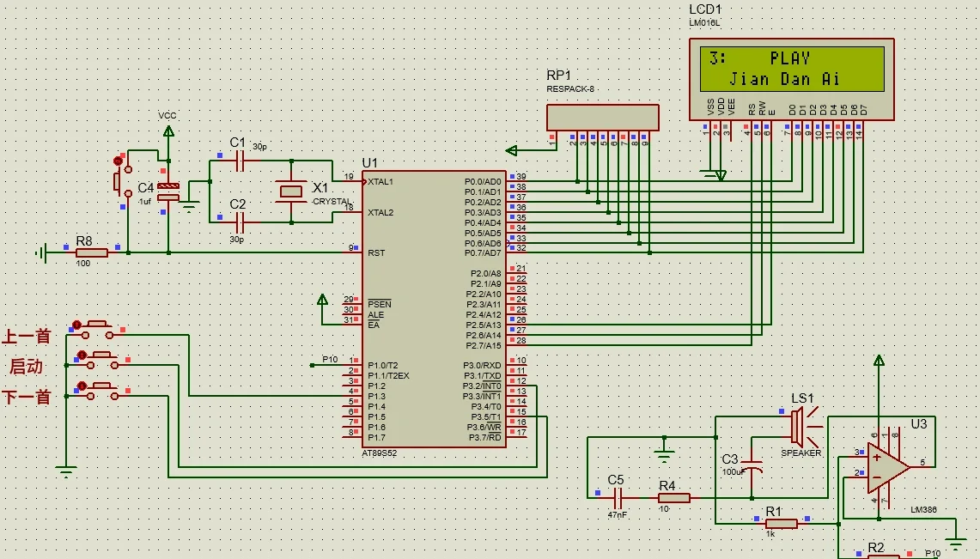Select the C5 capacitor symbol
Viewport: 980px width, 559px height.
pyautogui.click(x=617, y=498)
